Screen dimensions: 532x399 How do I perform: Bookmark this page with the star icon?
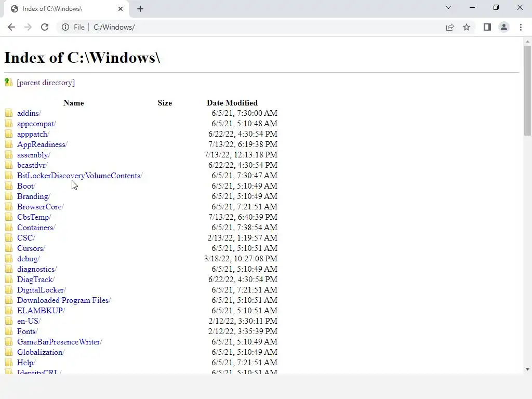(x=467, y=27)
